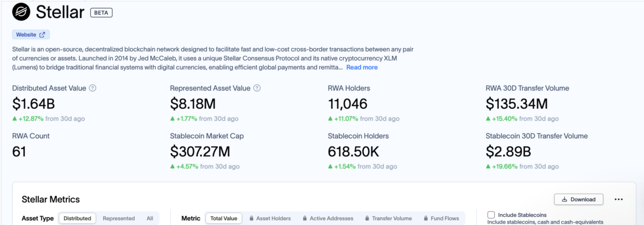Click the Stellar Metrics heading
This screenshot has height=225, width=644.
(x=50, y=199)
